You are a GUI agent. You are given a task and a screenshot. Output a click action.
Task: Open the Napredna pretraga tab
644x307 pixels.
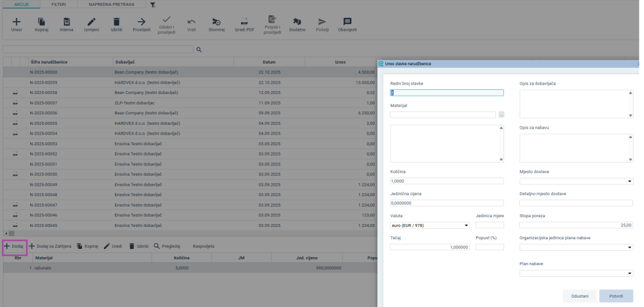tap(111, 4)
